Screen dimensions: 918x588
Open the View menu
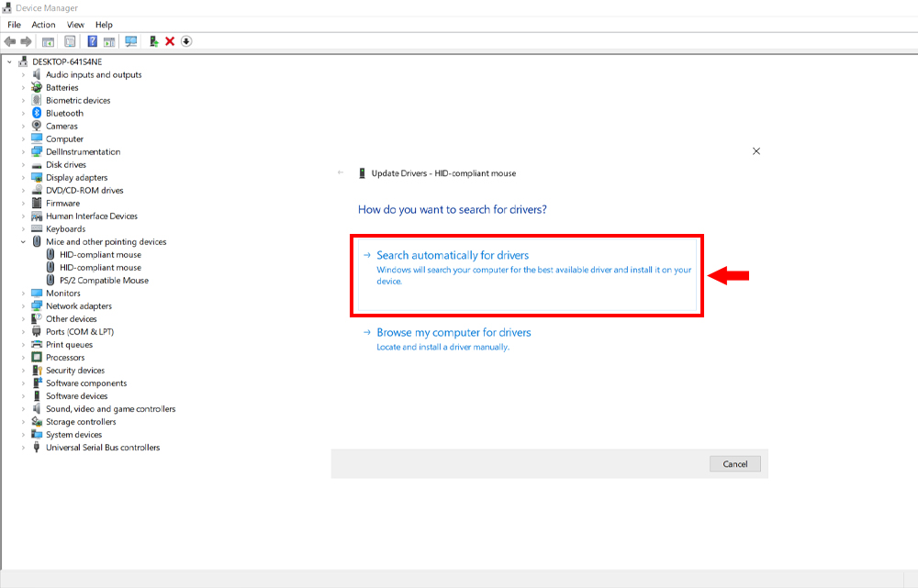point(75,25)
